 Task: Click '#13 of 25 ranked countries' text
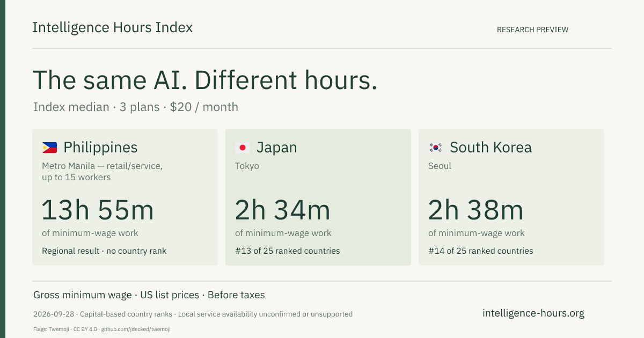[288, 251]
